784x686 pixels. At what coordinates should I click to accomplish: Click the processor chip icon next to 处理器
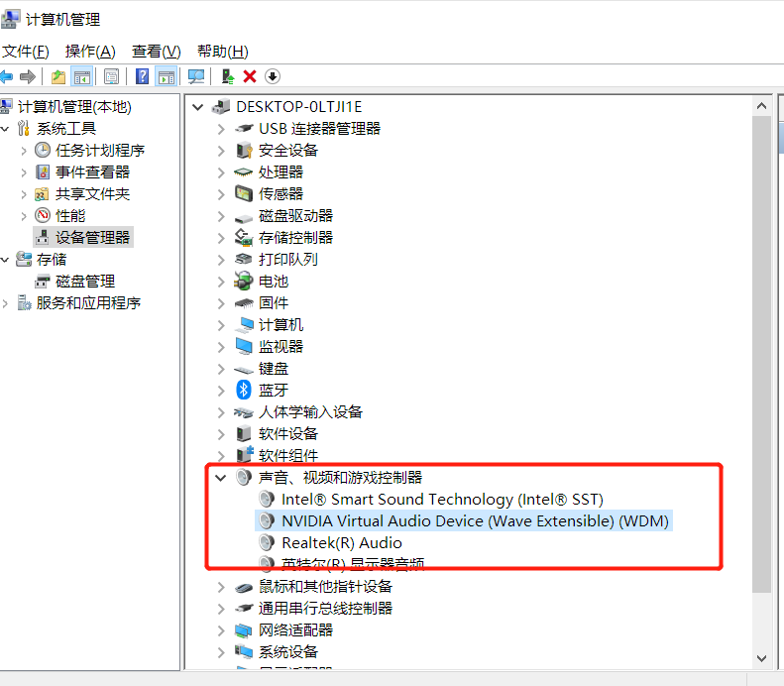(244, 172)
